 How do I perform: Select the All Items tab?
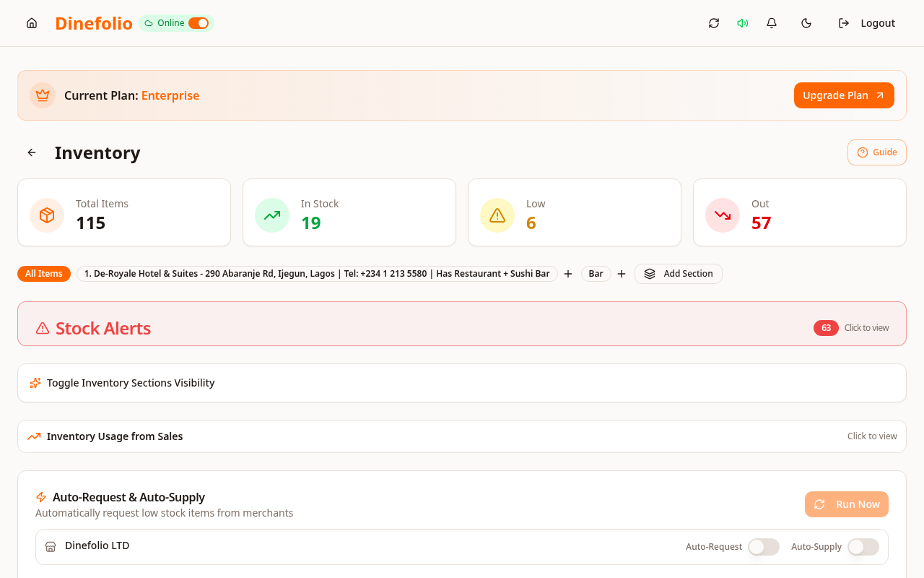coord(44,274)
